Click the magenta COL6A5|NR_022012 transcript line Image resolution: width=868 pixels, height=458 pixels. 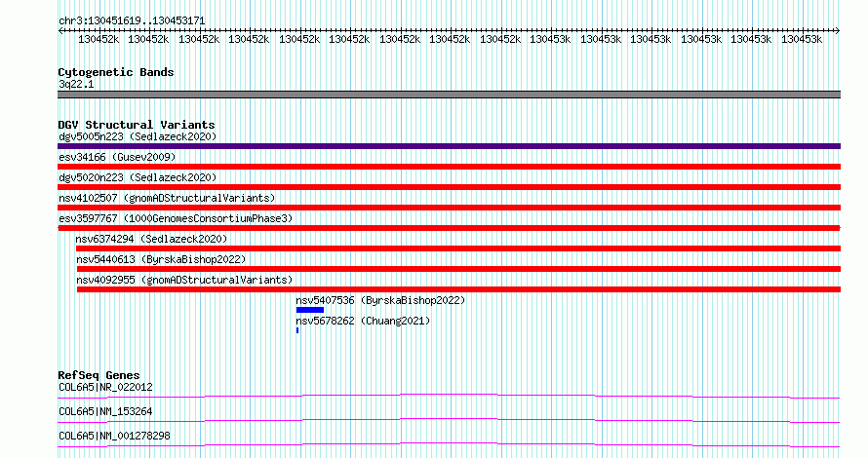coord(449,396)
